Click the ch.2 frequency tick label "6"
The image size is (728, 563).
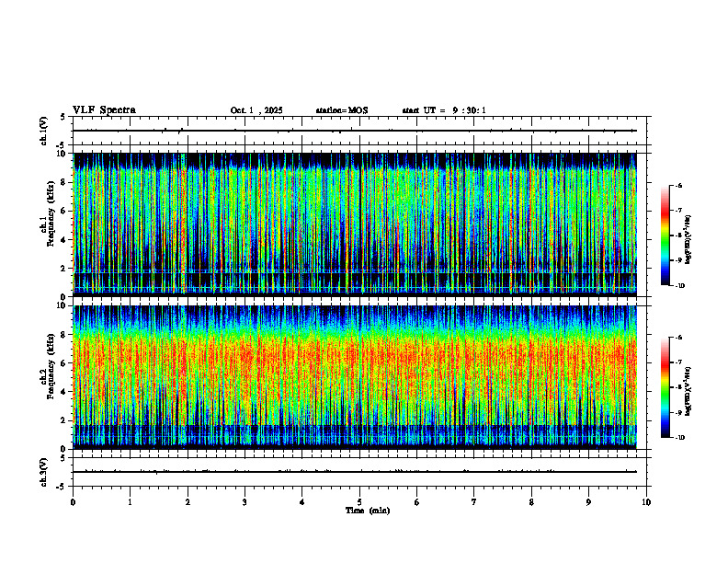(64, 363)
